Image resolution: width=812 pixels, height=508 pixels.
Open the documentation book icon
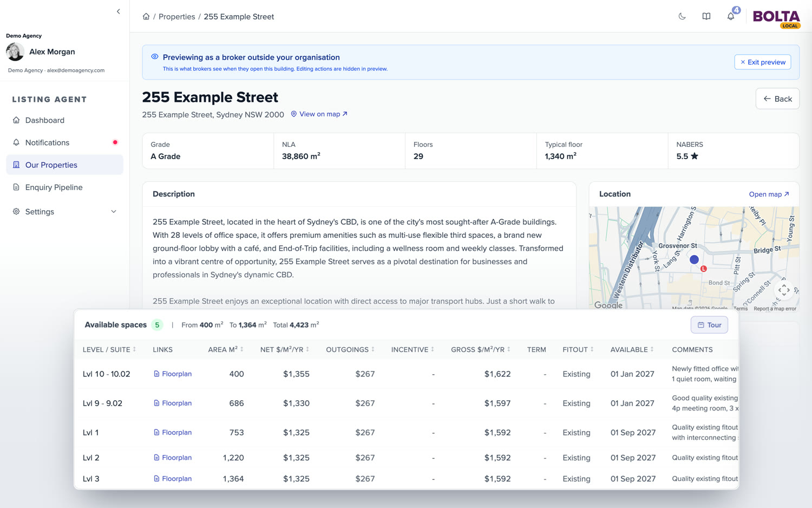pyautogui.click(x=706, y=16)
